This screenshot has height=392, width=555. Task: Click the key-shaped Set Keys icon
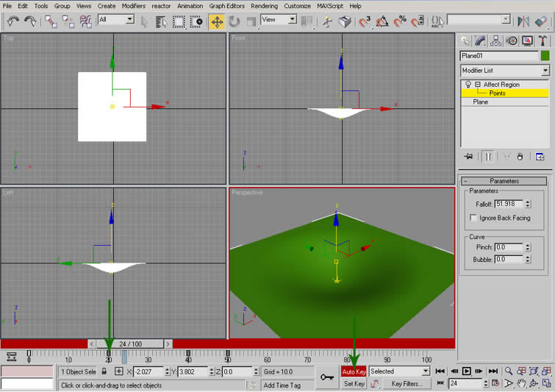pyautogui.click(x=326, y=377)
